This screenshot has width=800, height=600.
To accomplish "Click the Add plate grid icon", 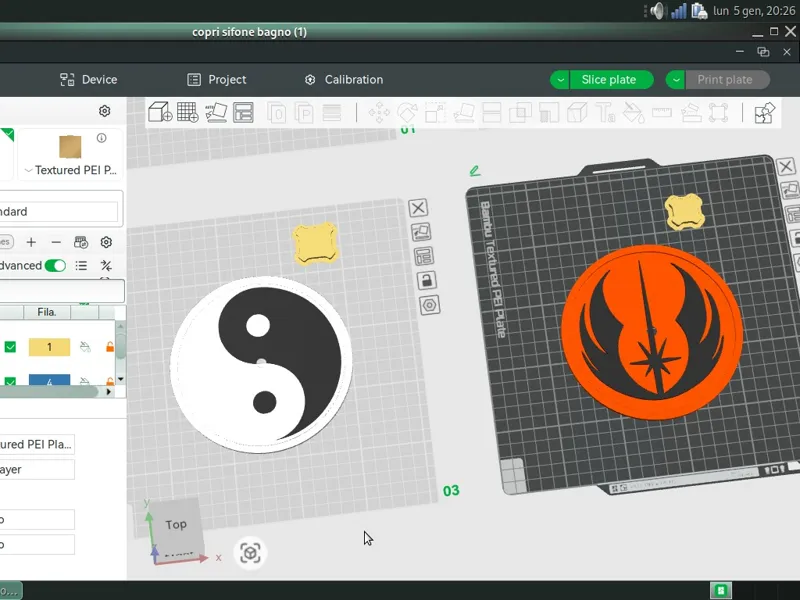I will coord(187,112).
